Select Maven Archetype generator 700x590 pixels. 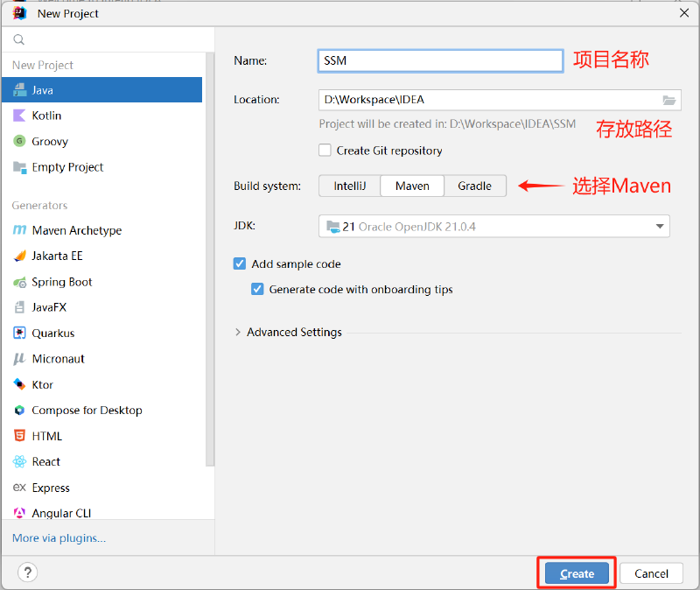click(x=101, y=230)
